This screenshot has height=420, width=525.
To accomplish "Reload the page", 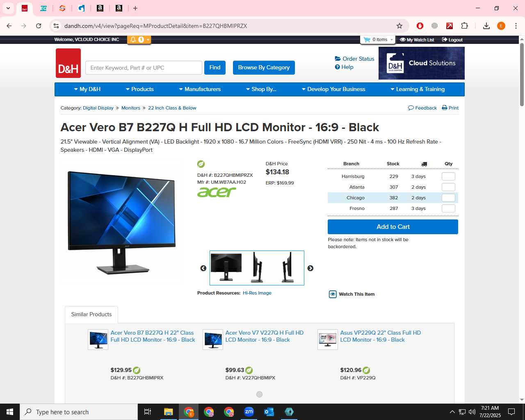I will click(x=39, y=26).
